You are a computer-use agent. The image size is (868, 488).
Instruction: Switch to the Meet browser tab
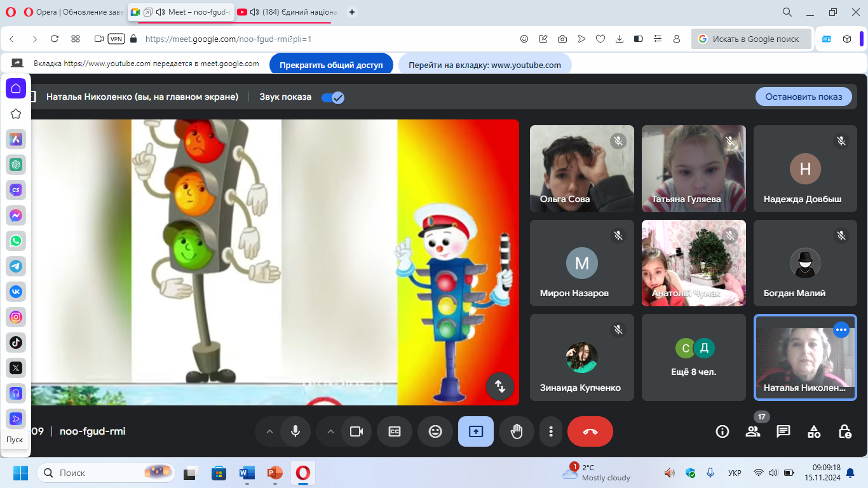[181, 12]
